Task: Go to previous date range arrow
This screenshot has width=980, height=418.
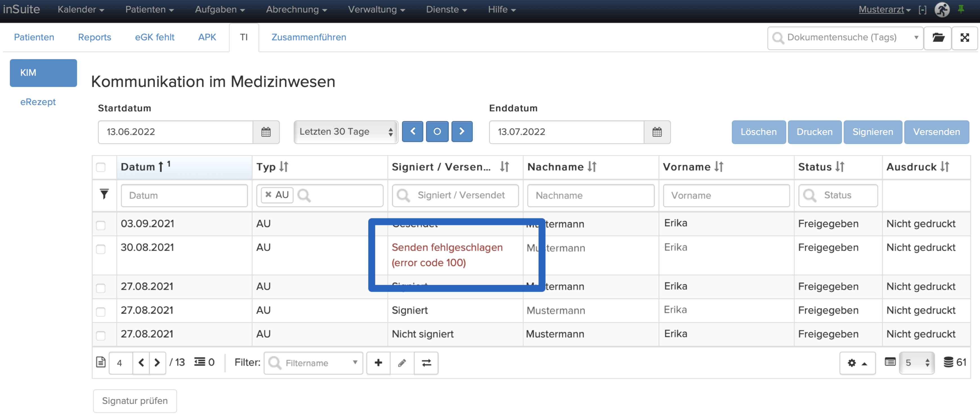Action: point(412,131)
